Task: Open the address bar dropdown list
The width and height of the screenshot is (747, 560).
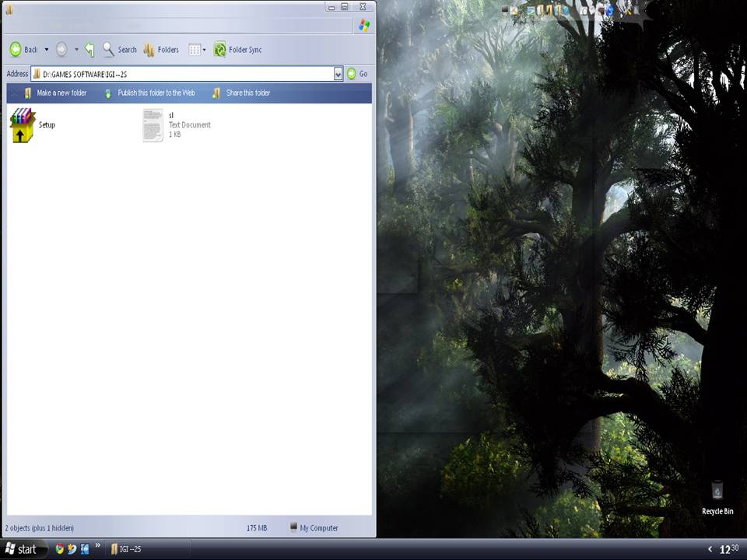Action: (x=338, y=73)
